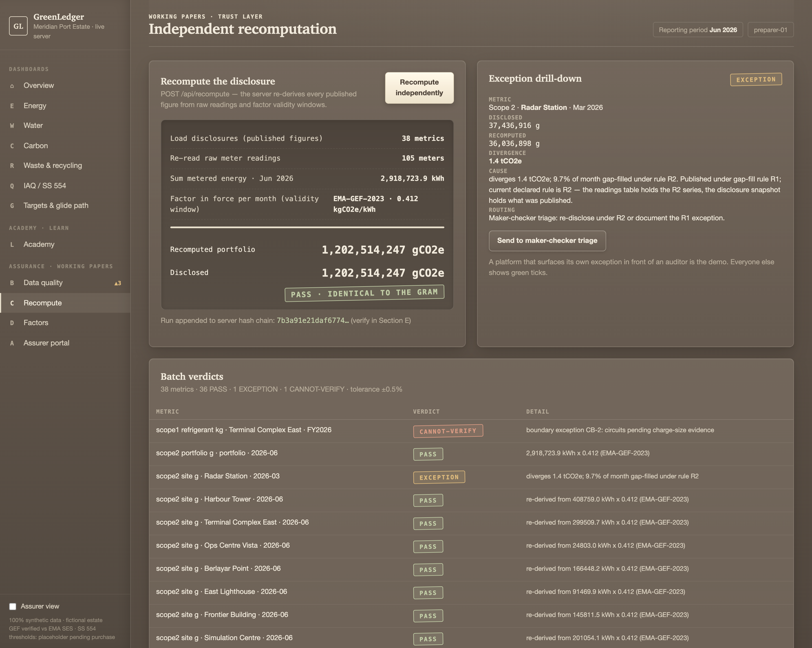Click the EXCEPTION badge in drill-down header
The width and height of the screenshot is (812, 648).
tap(756, 79)
